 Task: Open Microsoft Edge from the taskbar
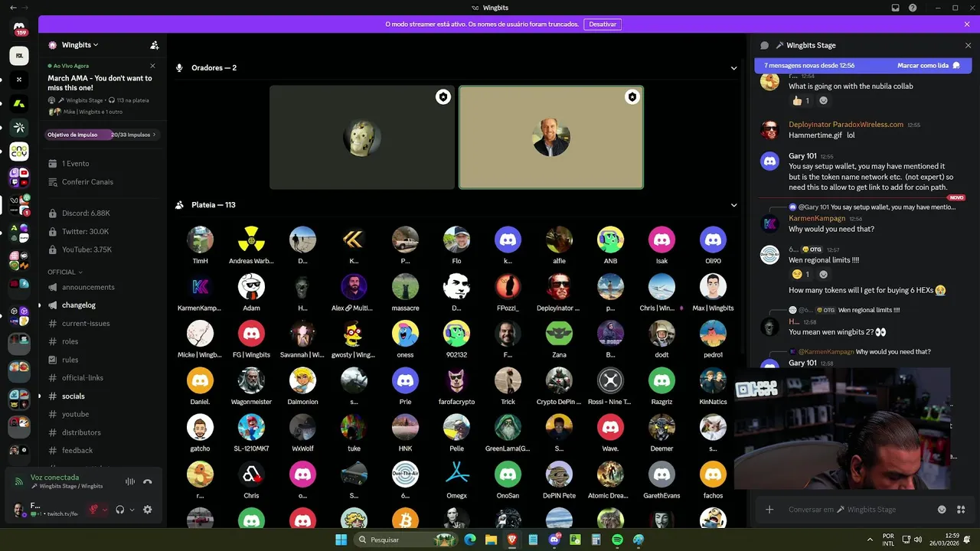[x=470, y=540]
